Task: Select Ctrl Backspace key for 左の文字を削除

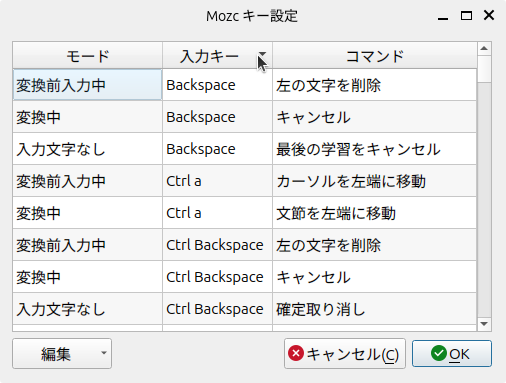Action: tap(217, 245)
